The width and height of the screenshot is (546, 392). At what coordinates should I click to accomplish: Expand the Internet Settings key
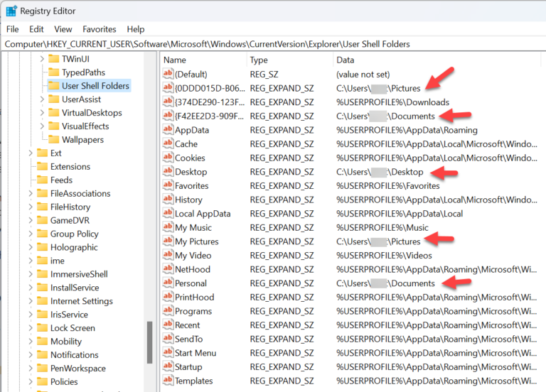click(31, 301)
